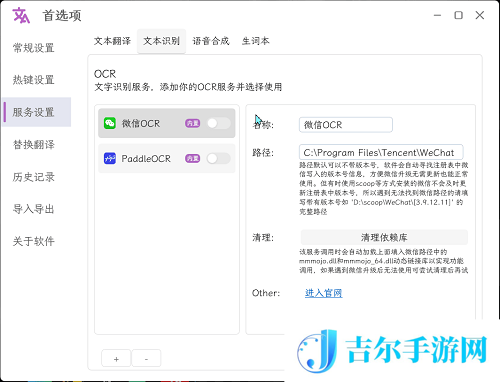Open 替换翻译 in the sidebar
This screenshot has width=500, height=382.
(x=33, y=144)
